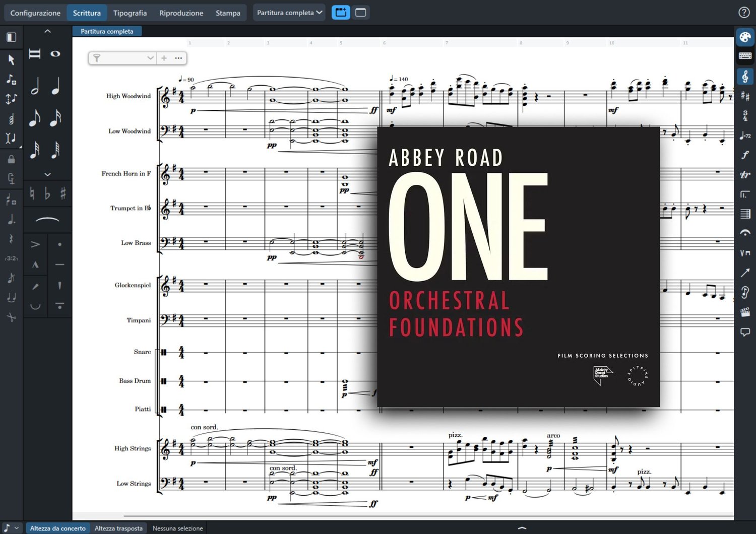Screen dimensions: 756x534
Task: Show shorter note durations with down chevron
Action: 47,174
